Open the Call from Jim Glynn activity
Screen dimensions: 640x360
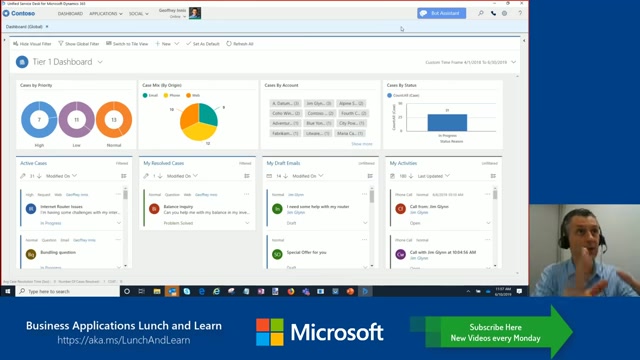429,207
